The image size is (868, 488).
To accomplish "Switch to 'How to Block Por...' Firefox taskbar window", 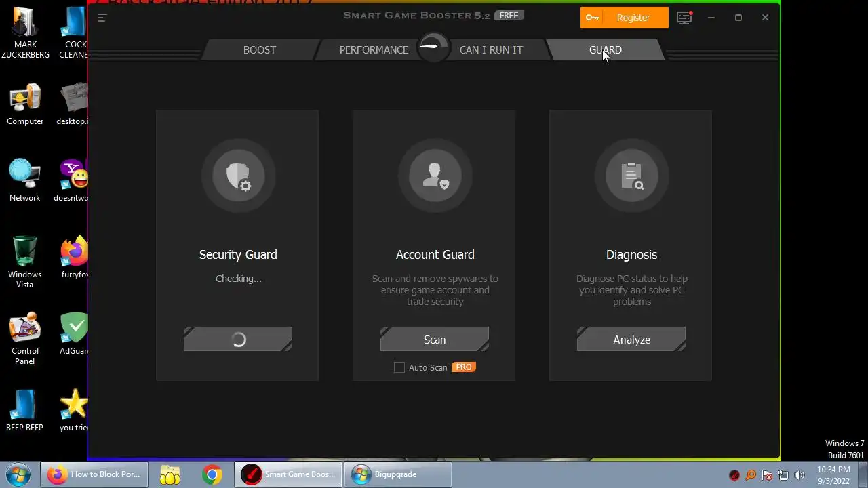I will pyautogui.click(x=94, y=474).
